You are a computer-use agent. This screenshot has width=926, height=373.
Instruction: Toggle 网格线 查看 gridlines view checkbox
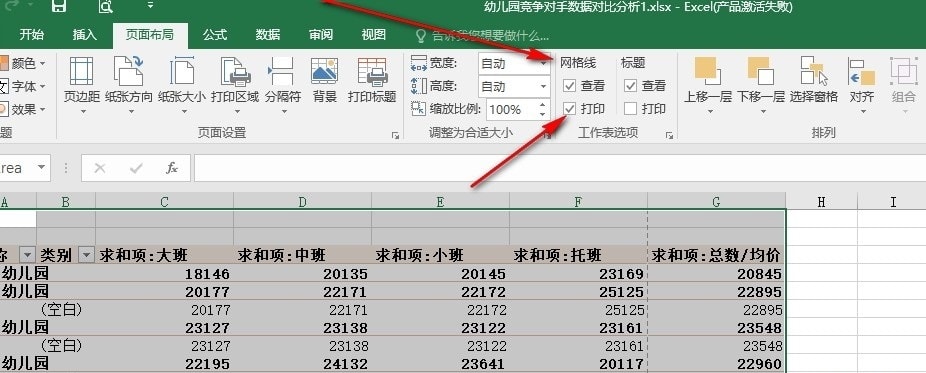[569, 86]
